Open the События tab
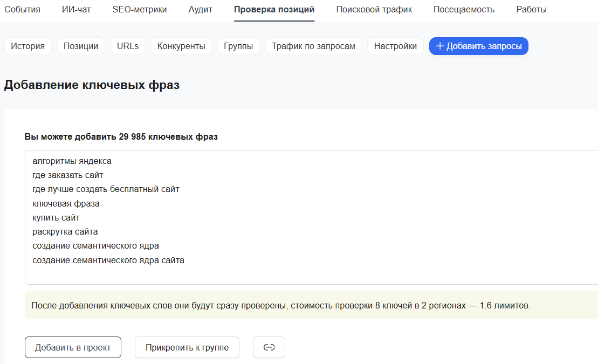This screenshot has width=598, height=364. [x=22, y=10]
